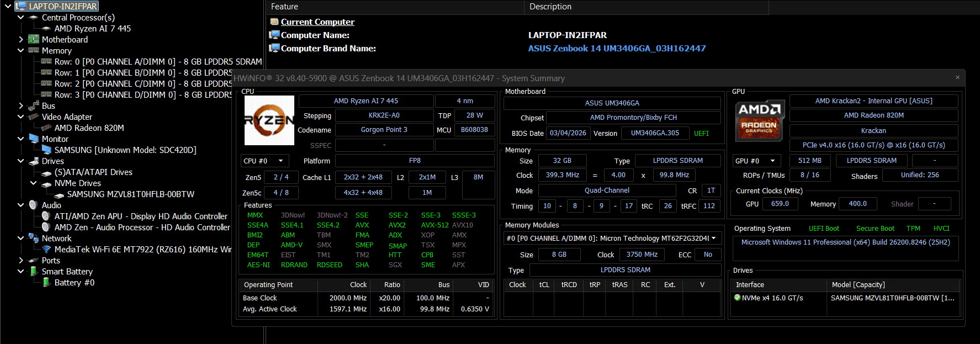Click the Bus icon in the tree
980x344 pixels.
(34, 105)
